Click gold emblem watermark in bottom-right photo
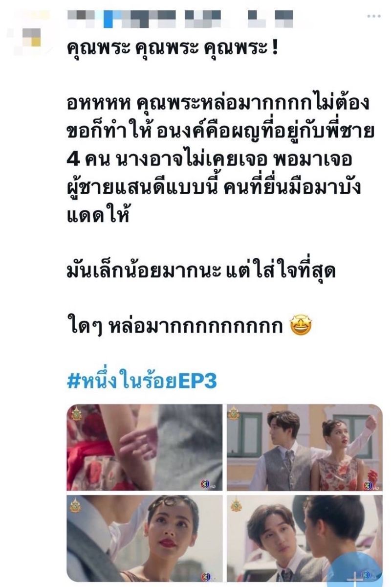Image resolution: width=392 pixels, height=587 pixels. tap(235, 505)
